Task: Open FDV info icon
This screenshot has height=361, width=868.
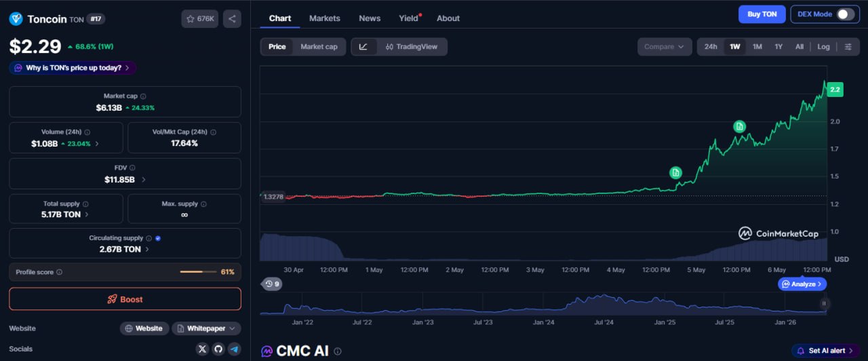Action: tap(132, 168)
